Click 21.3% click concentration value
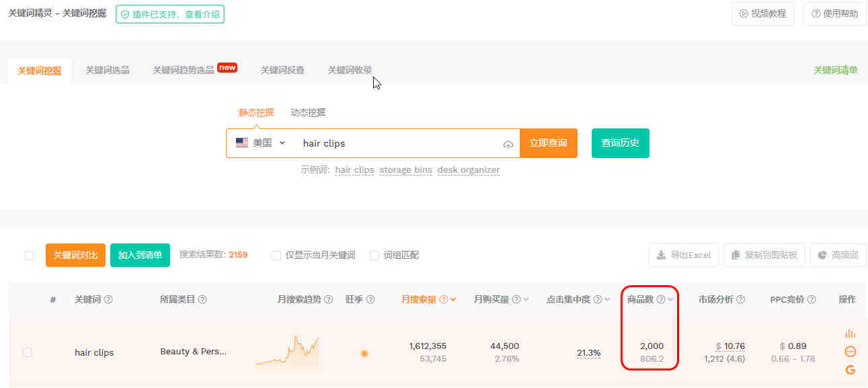This screenshot has width=868, height=388. pos(588,353)
